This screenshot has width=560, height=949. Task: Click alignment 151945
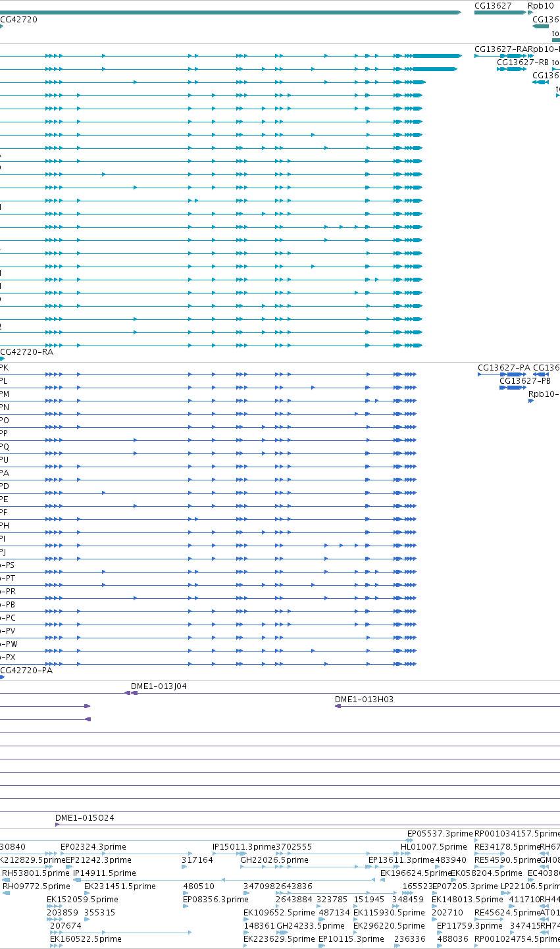(369, 900)
